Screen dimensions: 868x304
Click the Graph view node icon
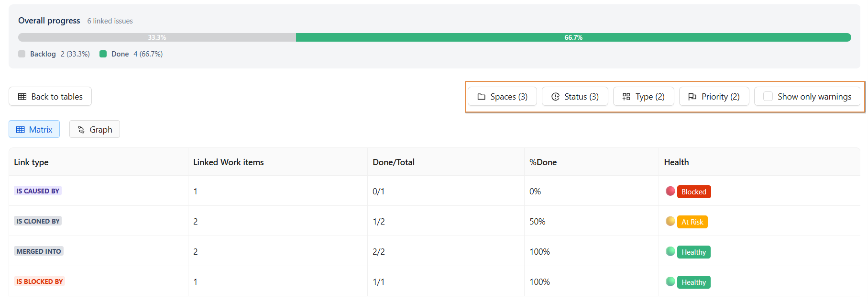pyautogui.click(x=81, y=130)
